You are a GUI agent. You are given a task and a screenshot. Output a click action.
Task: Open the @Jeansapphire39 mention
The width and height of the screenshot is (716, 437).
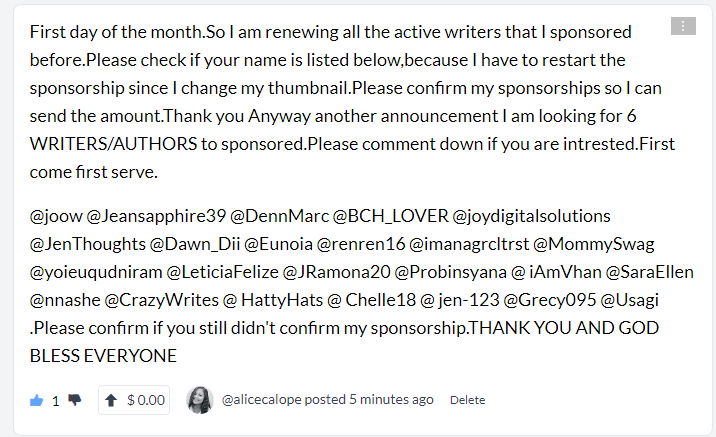click(156, 216)
